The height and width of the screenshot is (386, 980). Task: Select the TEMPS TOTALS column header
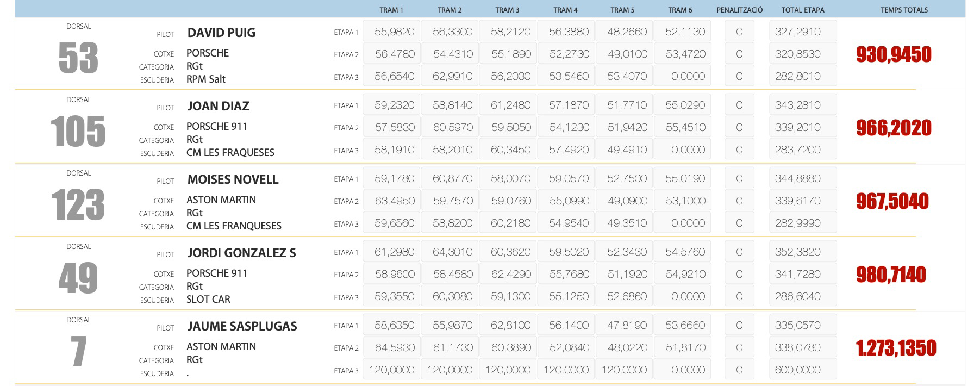click(x=904, y=10)
